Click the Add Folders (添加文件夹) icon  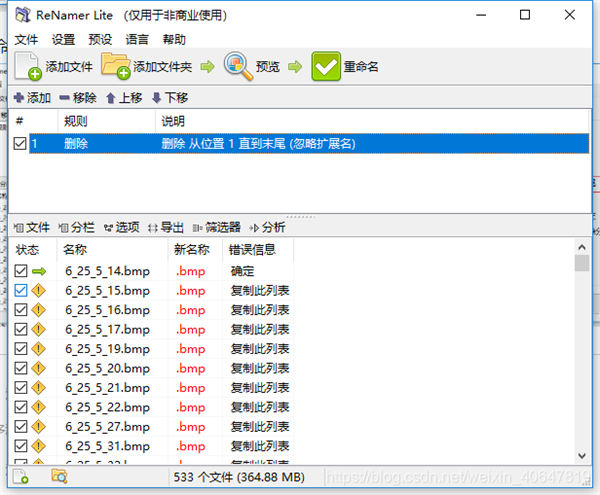coord(116,66)
